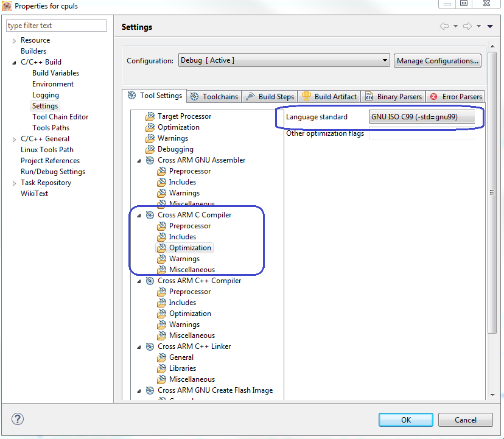Click the Cross ARM C++ Linker tool icon
The height and width of the screenshot is (439, 504).
[150, 346]
